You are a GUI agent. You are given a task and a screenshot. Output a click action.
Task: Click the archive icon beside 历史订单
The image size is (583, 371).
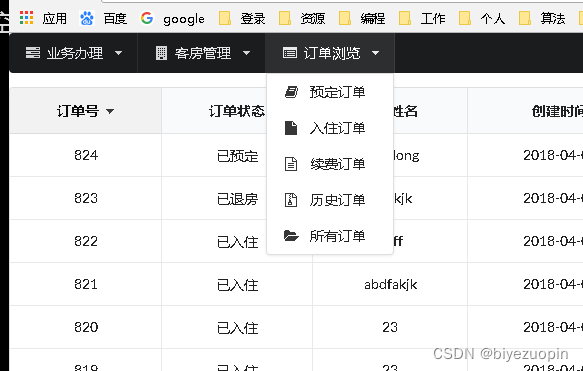[291, 200]
